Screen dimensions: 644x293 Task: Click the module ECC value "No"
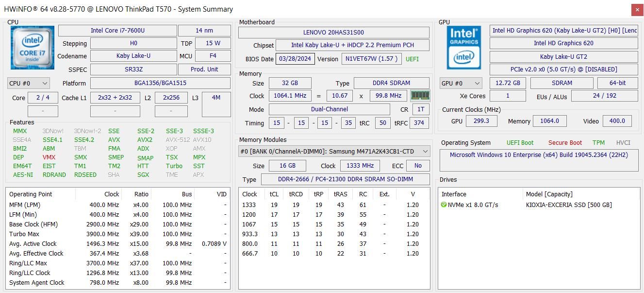click(x=418, y=166)
